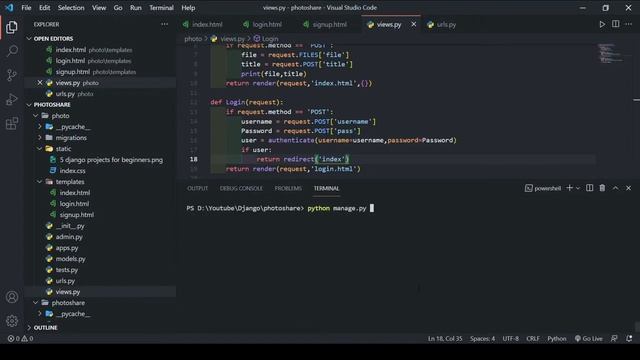Open the Selection menu
Screen dimensions: 640x360
[x=71, y=8]
